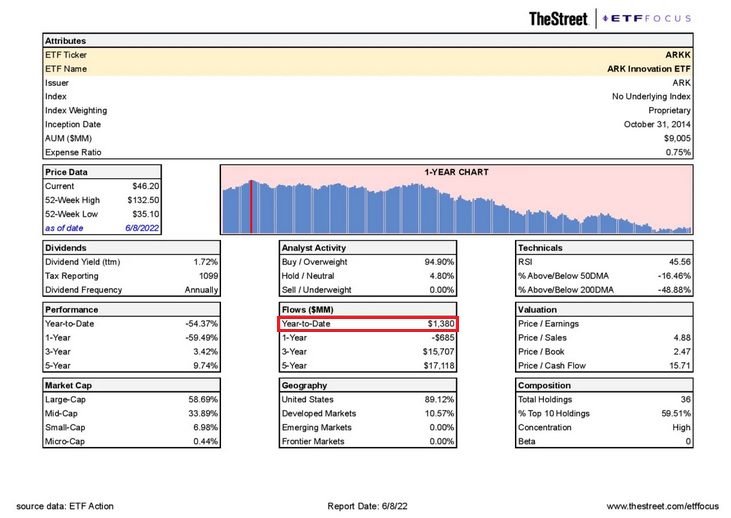Select the 4.88 Price / Sales value
The width and height of the screenshot is (731, 518).
(682, 338)
